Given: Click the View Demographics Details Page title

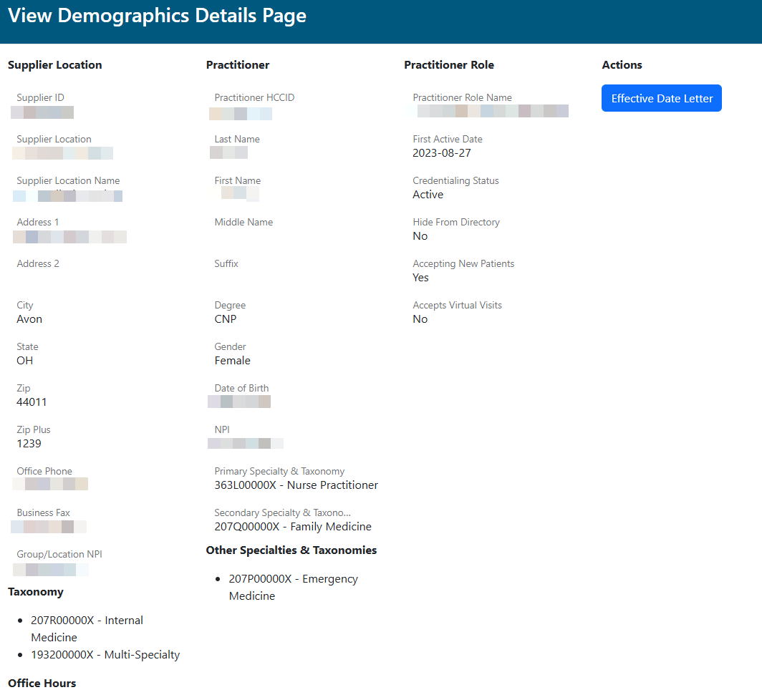Looking at the screenshot, I should click(x=157, y=16).
